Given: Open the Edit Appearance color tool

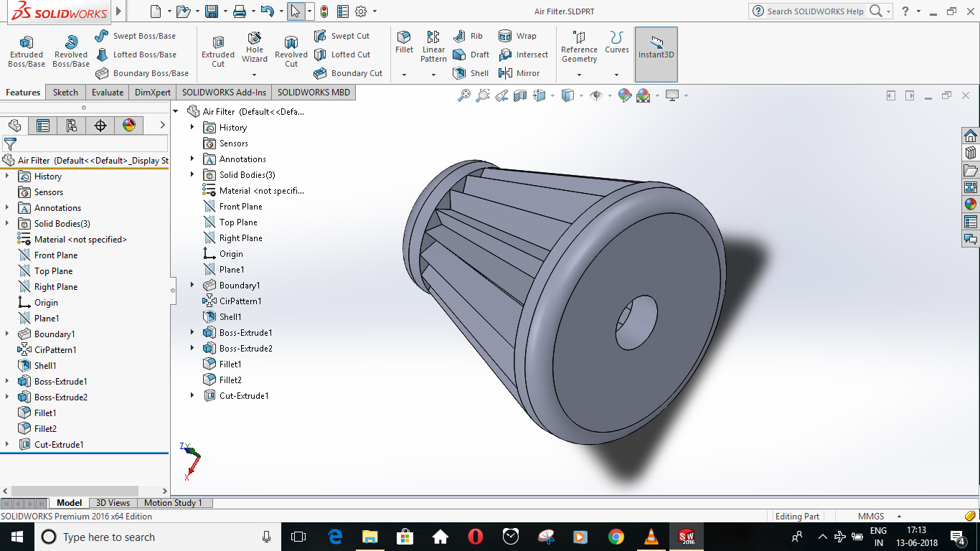Looking at the screenshot, I should coord(624,95).
